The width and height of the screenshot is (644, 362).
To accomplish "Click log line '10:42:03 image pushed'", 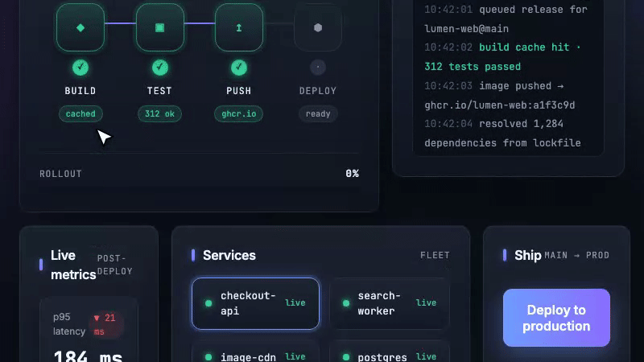I will pos(494,86).
